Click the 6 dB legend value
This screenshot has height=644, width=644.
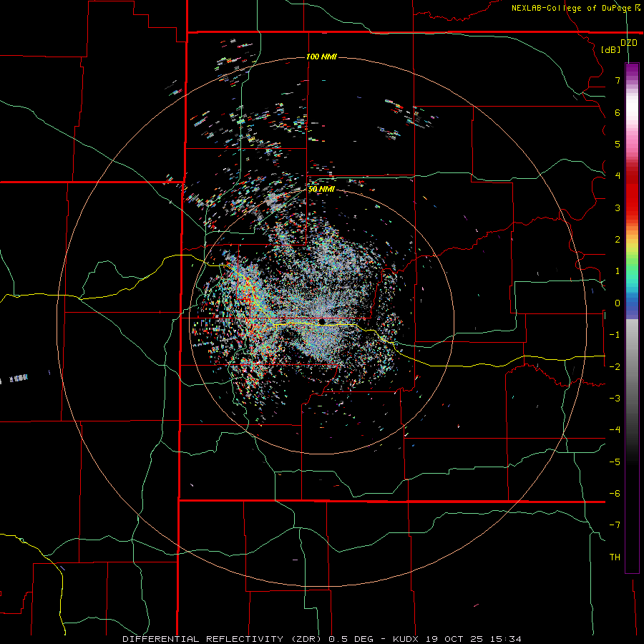(x=618, y=112)
